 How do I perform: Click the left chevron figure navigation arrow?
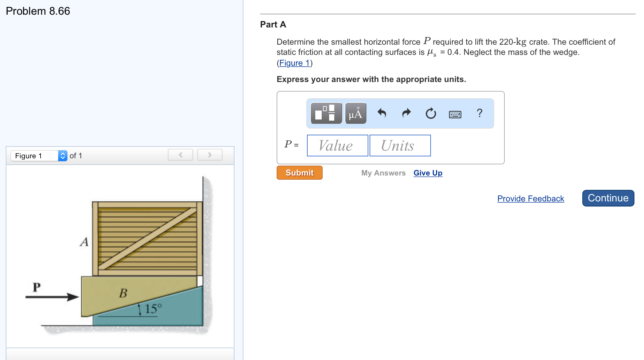coord(180,154)
